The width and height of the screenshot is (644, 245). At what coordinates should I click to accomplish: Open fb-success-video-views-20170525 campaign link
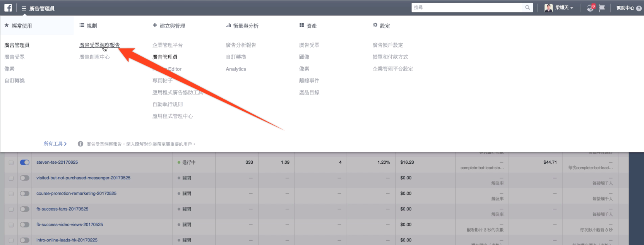70,224
